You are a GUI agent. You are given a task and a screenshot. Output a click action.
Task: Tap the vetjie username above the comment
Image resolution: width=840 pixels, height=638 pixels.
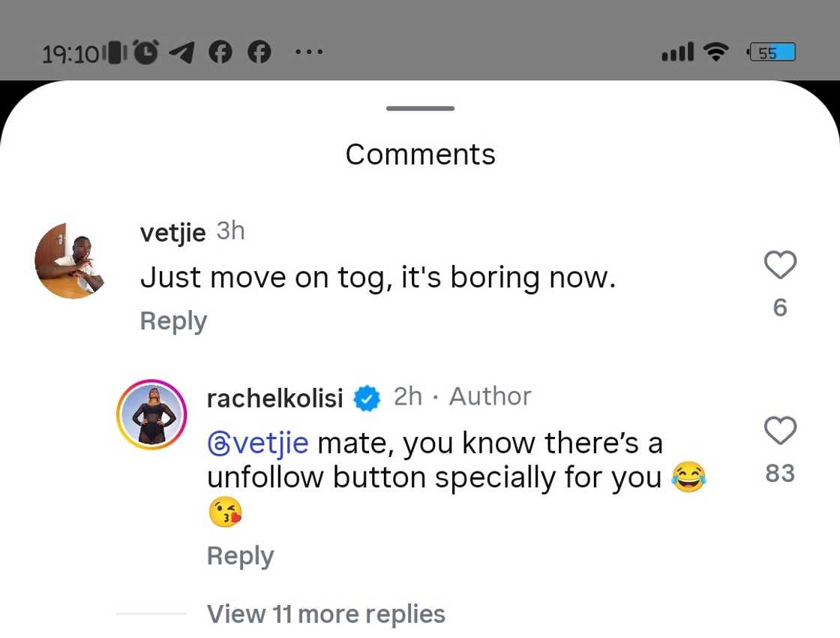pyautogui.click(x=172, y=233)
